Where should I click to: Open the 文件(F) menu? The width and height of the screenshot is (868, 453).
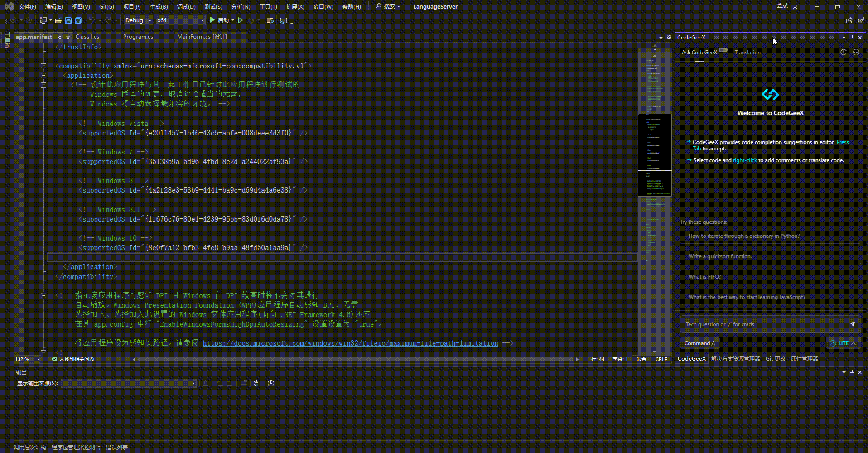pyautogui.click(x=28, y=6)
